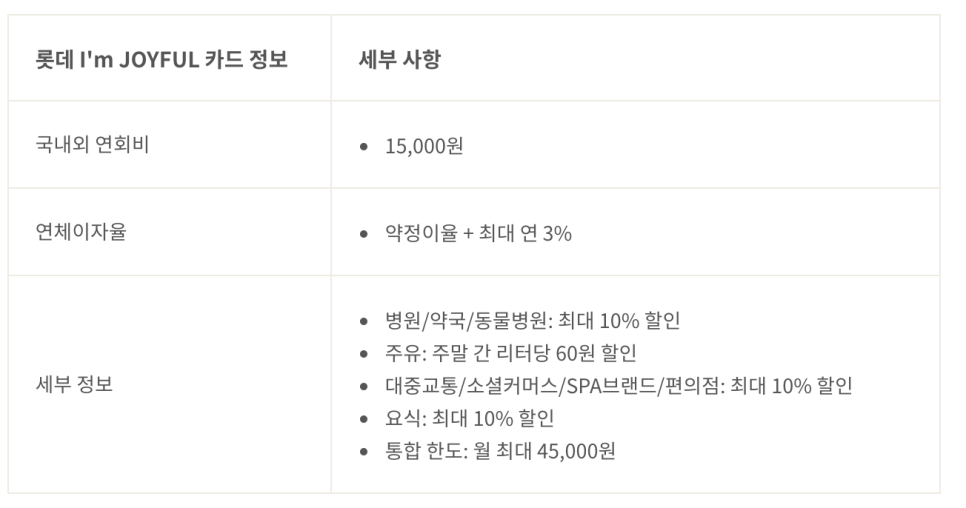This screenshot has width=966, height=508.
Task: Click the 세부 사항 column header
Action: pos(400,59)
